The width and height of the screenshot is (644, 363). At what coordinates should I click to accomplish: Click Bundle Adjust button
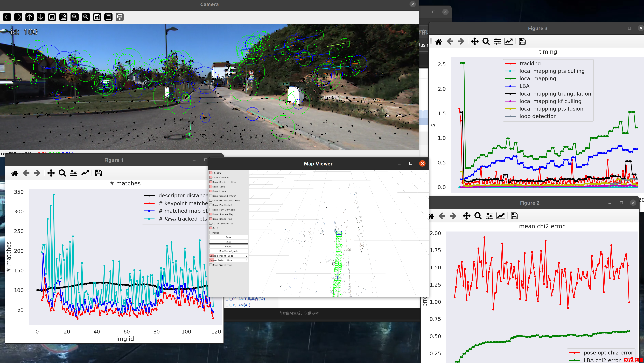point(228,251)
